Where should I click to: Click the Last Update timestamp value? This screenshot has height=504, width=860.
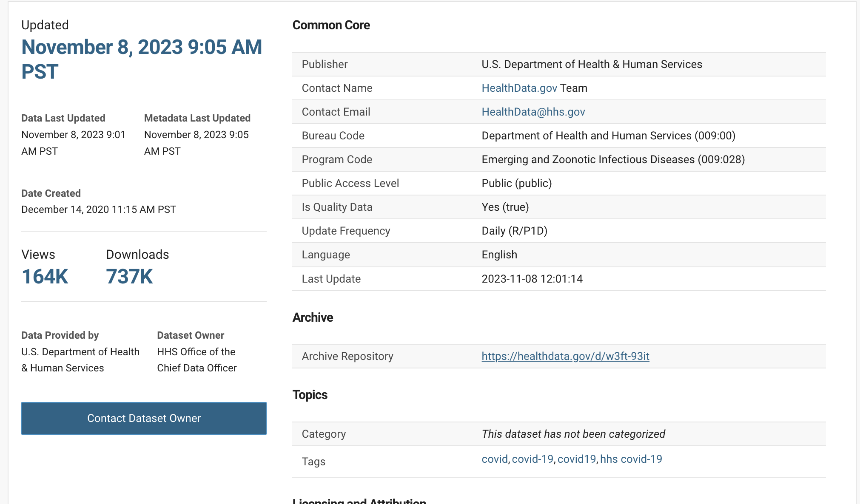[532, 279]
